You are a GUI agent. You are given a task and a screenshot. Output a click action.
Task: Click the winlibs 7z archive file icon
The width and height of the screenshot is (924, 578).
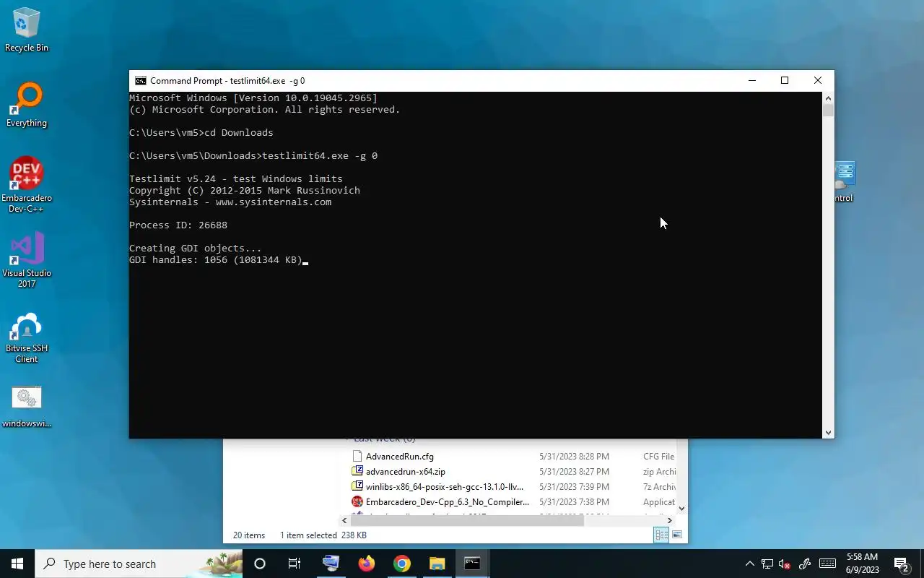[357, 487]
